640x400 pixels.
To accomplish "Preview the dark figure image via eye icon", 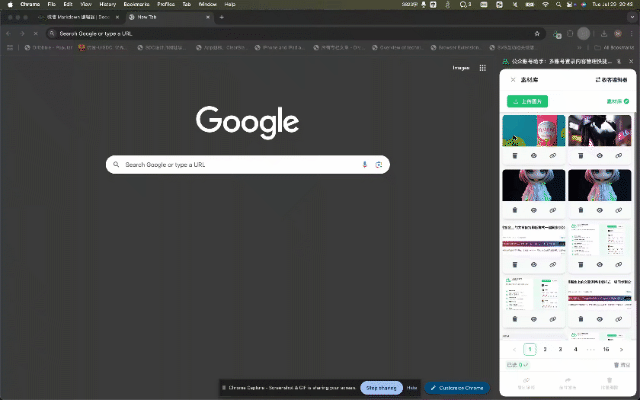I will (x=599, y=156).
